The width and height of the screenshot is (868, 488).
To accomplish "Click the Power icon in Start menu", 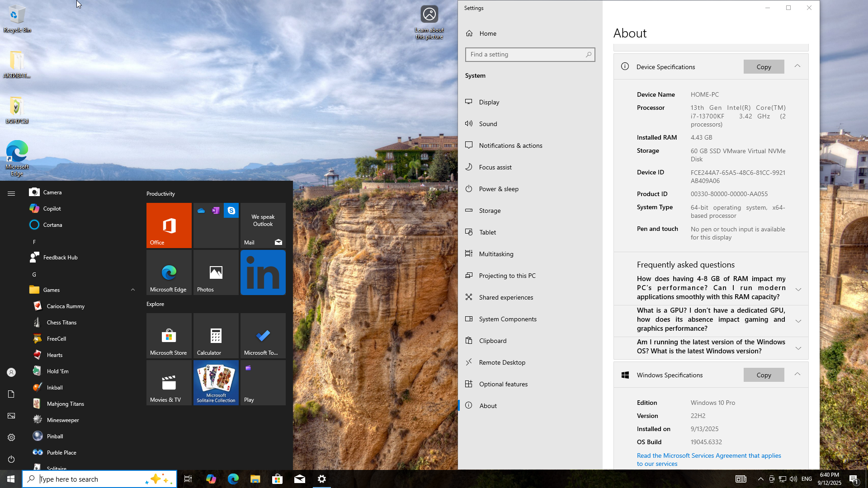I will click(11, 459).
